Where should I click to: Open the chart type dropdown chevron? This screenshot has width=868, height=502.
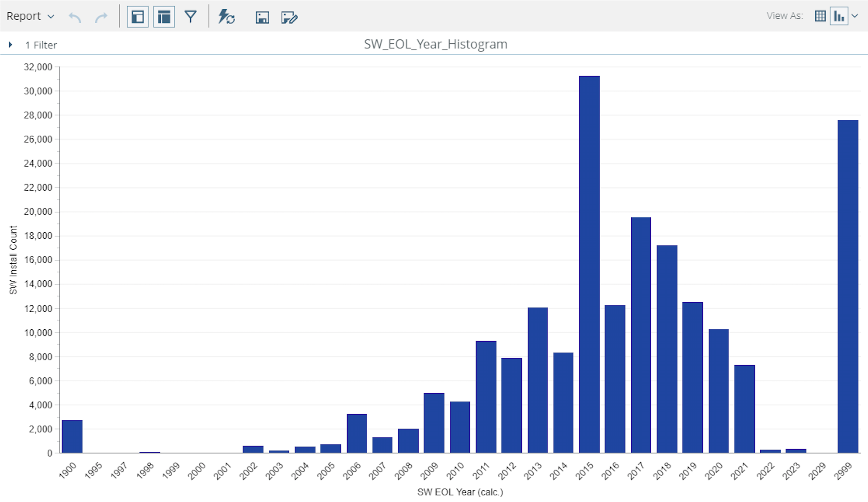point(854,16)
